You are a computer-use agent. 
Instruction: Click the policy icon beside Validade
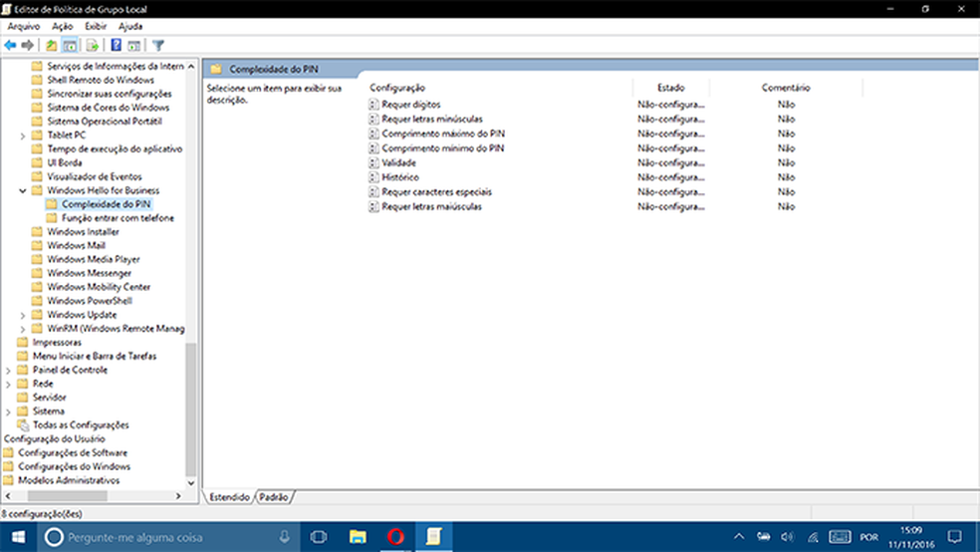[x=373, y=162]
